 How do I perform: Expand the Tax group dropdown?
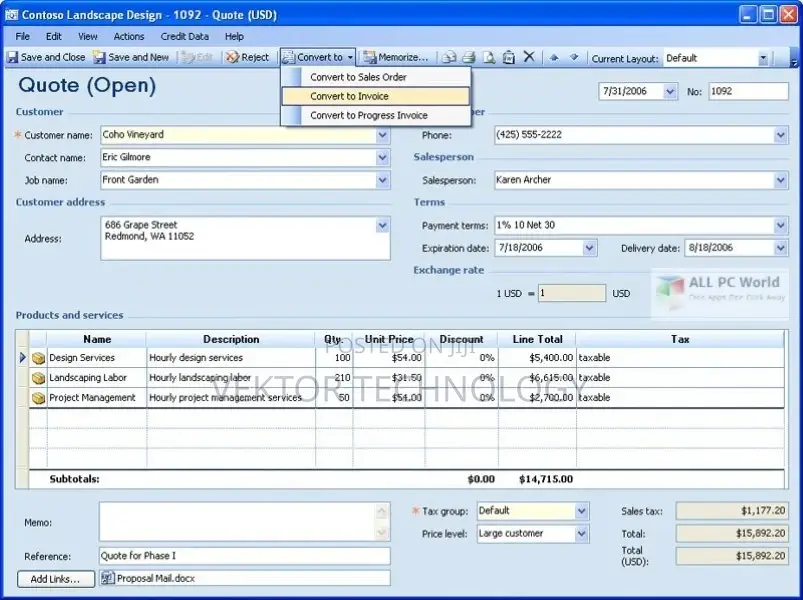[581, 511]
